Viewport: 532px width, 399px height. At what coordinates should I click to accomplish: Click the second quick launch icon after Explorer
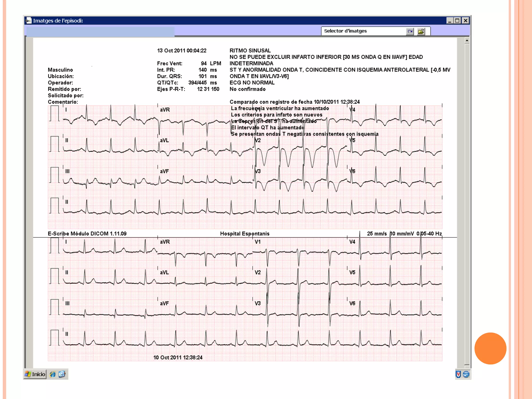(62, 374)
